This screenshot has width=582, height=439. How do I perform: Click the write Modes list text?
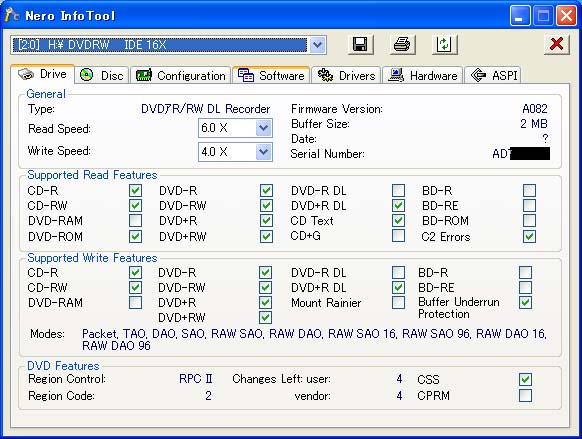(314, 340)
